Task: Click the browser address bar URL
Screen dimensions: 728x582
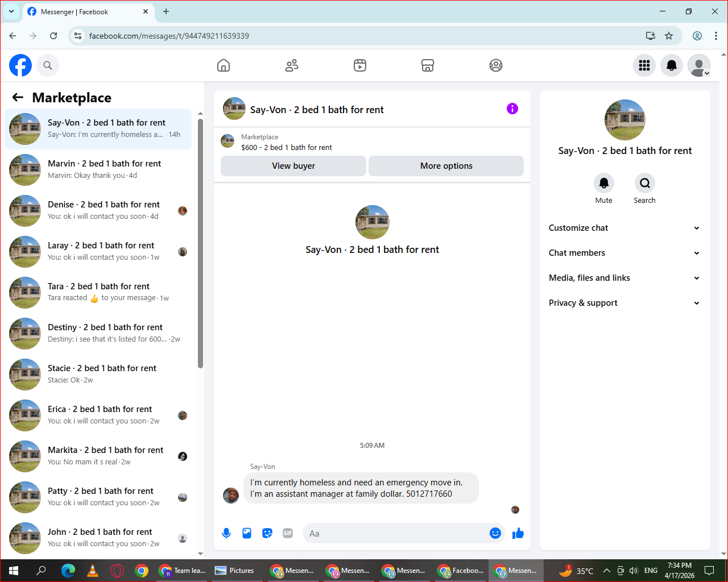Action: 169,36
